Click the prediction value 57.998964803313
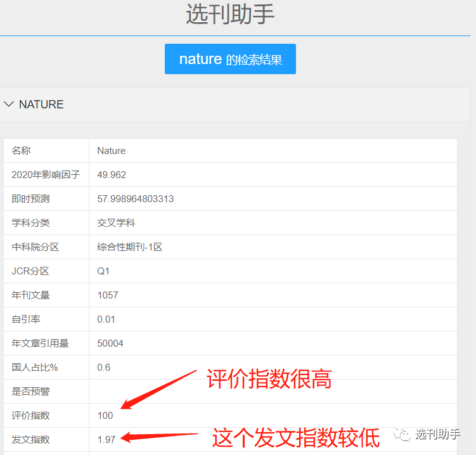Viewport: 476px width, 455px height. (x=136, y=199)
